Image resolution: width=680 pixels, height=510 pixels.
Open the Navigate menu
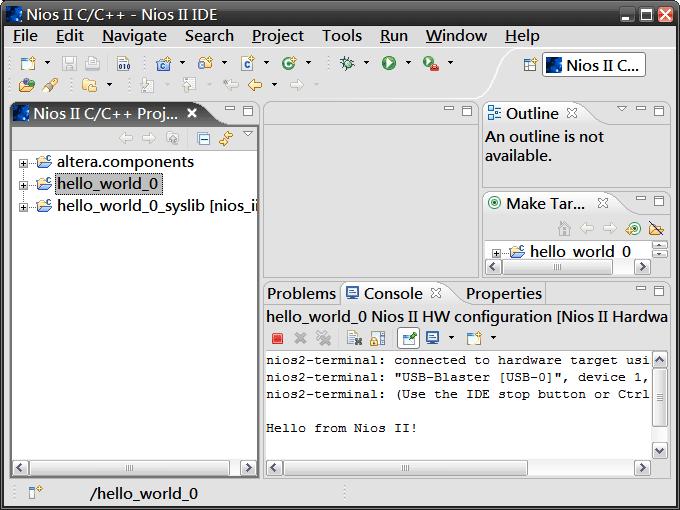tap(134, 36)
